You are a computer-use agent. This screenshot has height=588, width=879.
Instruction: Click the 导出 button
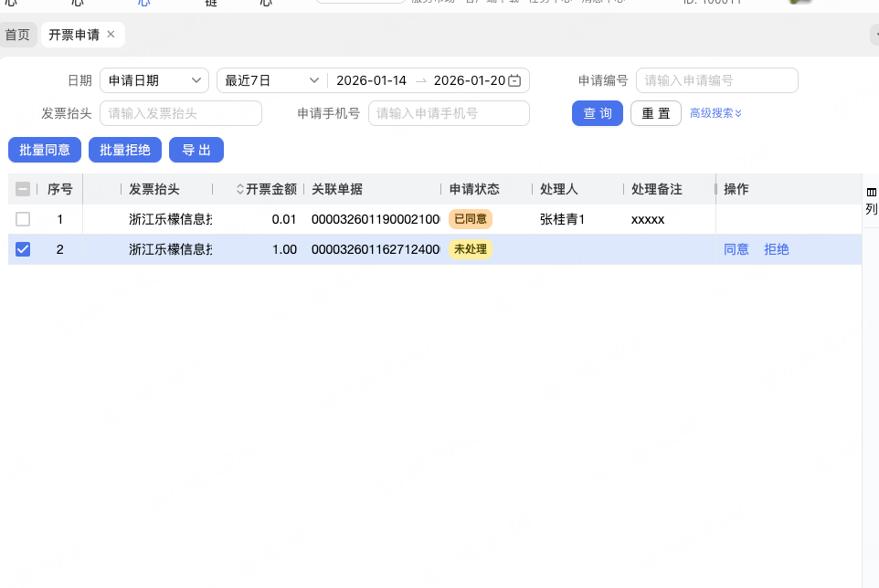point(196,150)
